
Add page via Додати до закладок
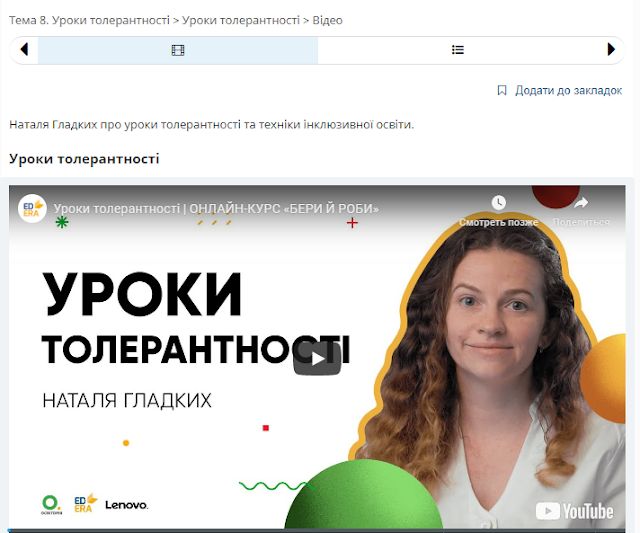568,90
